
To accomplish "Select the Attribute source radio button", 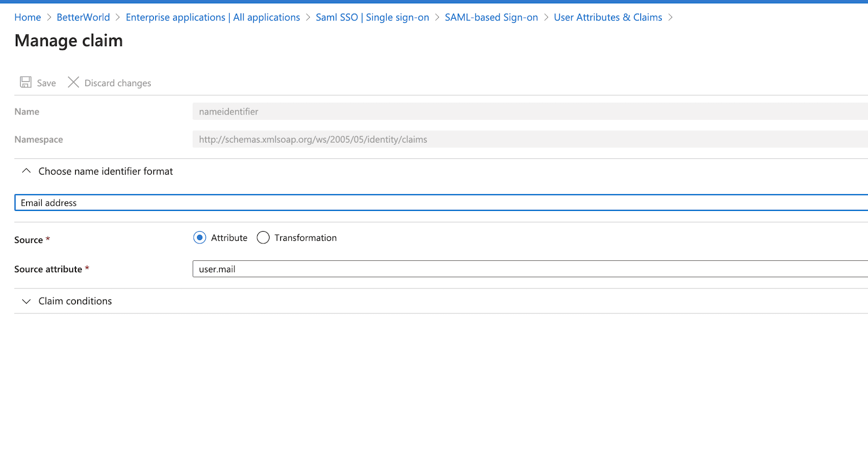I will (200, 238).
